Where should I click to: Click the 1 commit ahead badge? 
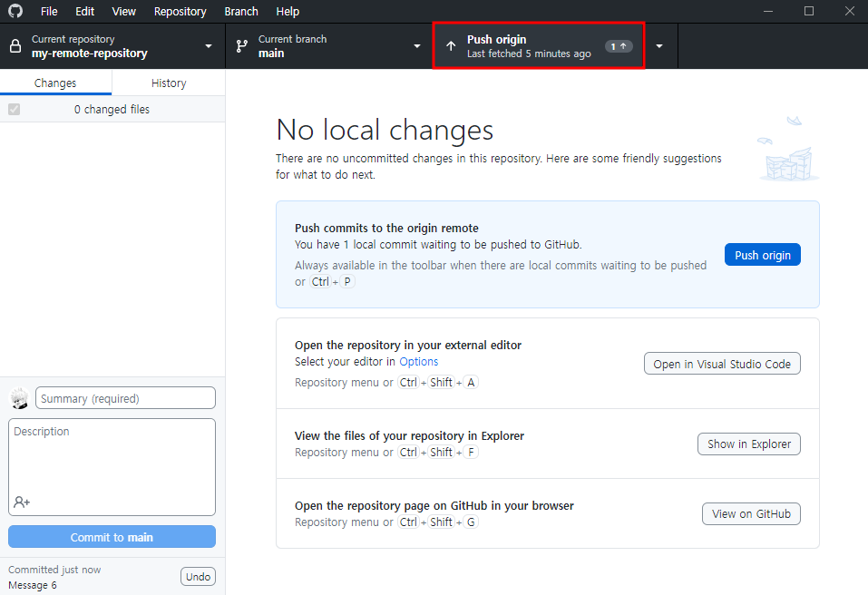click(619, 46)
